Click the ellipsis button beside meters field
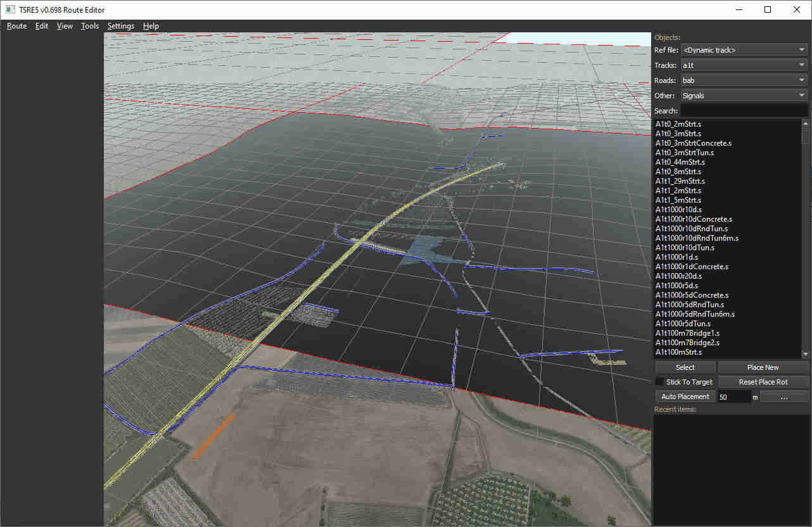812x527 pixels. 784,397
